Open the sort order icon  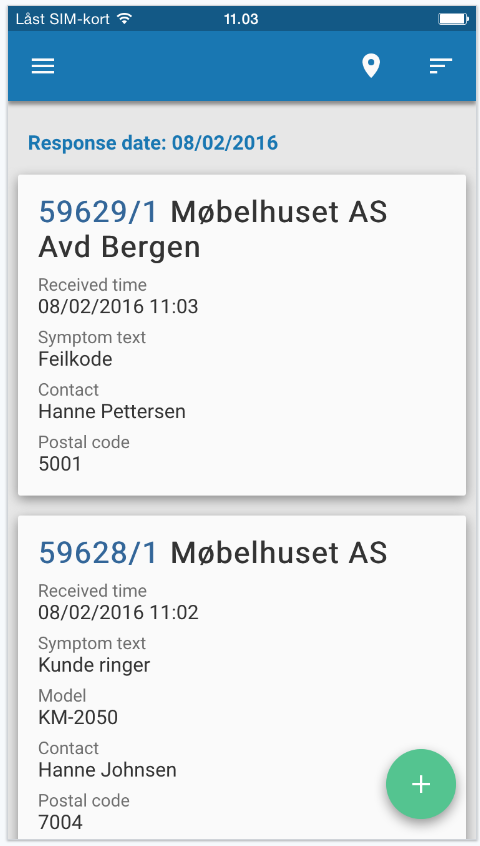[x=441, y=66]
